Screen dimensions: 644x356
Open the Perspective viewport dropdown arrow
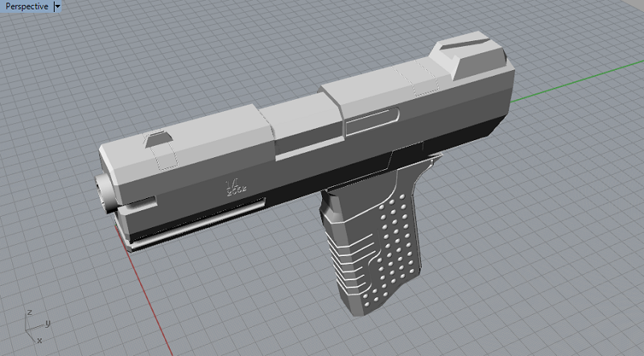[57, 6]
